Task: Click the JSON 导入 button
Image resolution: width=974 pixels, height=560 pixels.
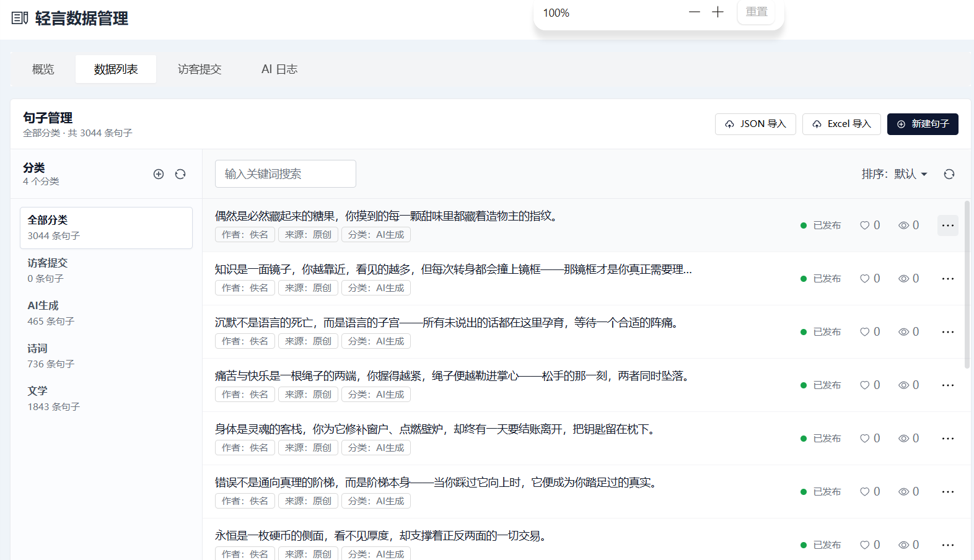Action: 755,124
